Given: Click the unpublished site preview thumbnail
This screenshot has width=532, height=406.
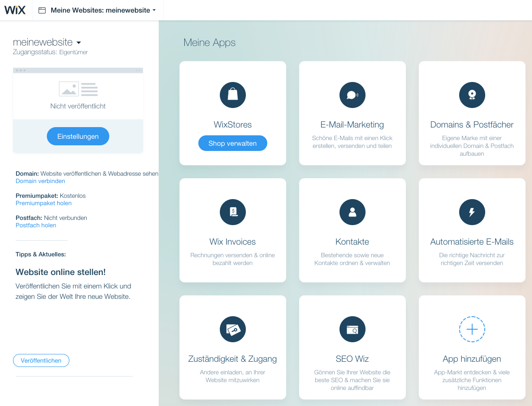Looking at the screenshot, I should pos(78,93).
